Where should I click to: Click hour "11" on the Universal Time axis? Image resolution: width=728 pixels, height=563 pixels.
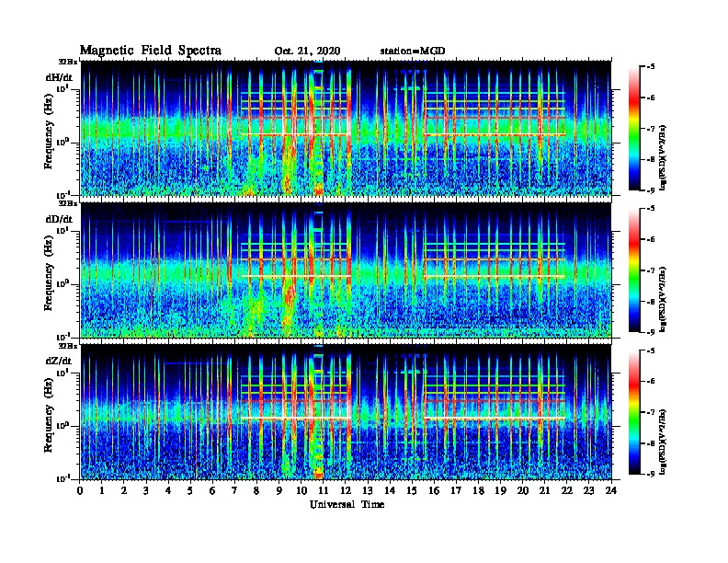324,490
